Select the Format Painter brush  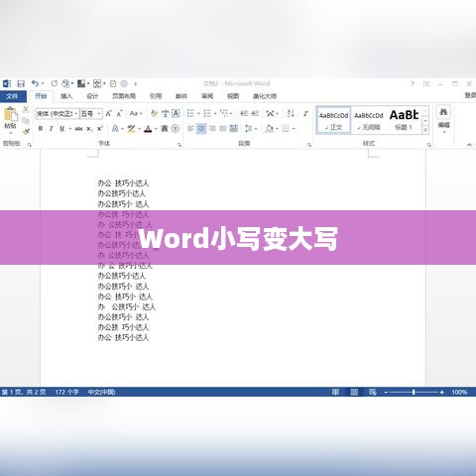[x=26, y=132]
